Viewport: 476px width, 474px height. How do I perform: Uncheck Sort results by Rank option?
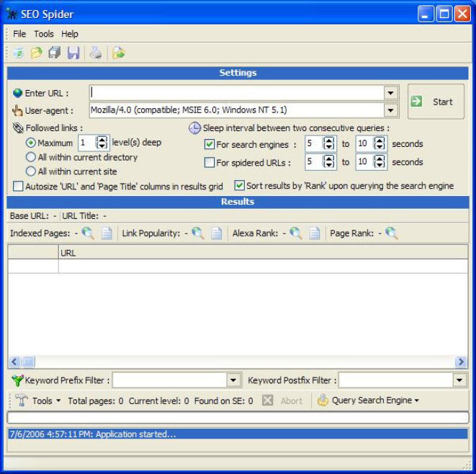239,186
